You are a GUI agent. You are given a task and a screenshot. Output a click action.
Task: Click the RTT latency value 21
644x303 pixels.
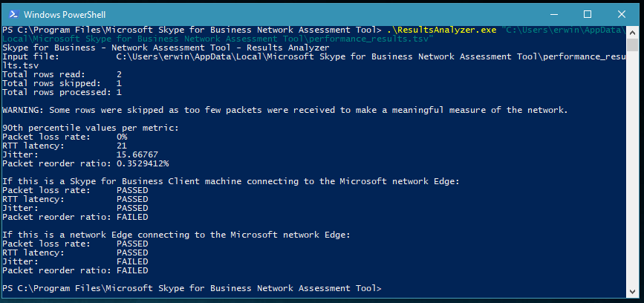click(x=122, y=146)
